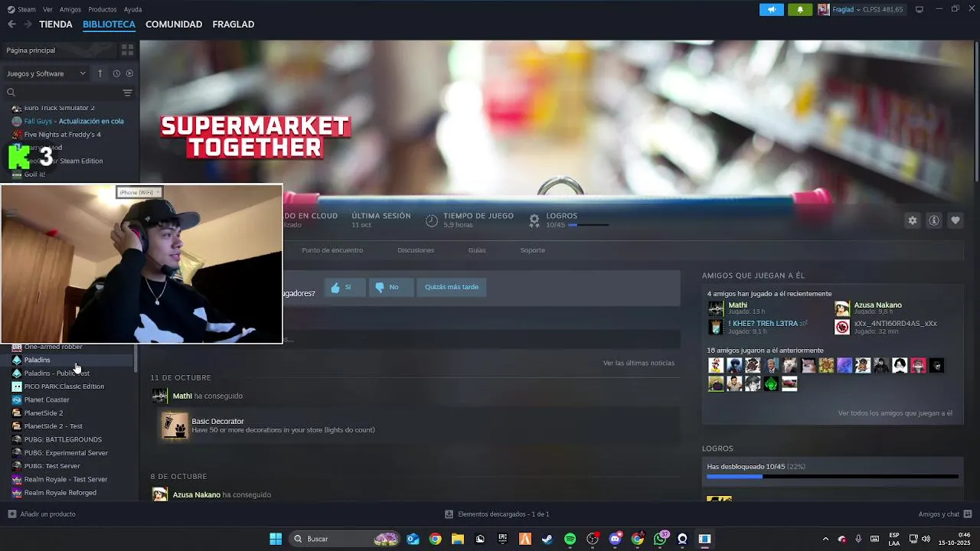Click the Planet Coaster game icon
This screenshot has height=551, width=980.
[x=17, y=399]
